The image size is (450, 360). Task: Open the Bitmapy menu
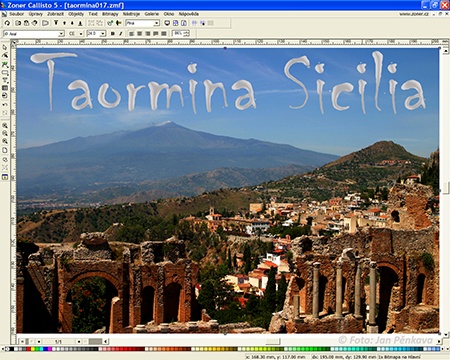click(x=110, y=14)
